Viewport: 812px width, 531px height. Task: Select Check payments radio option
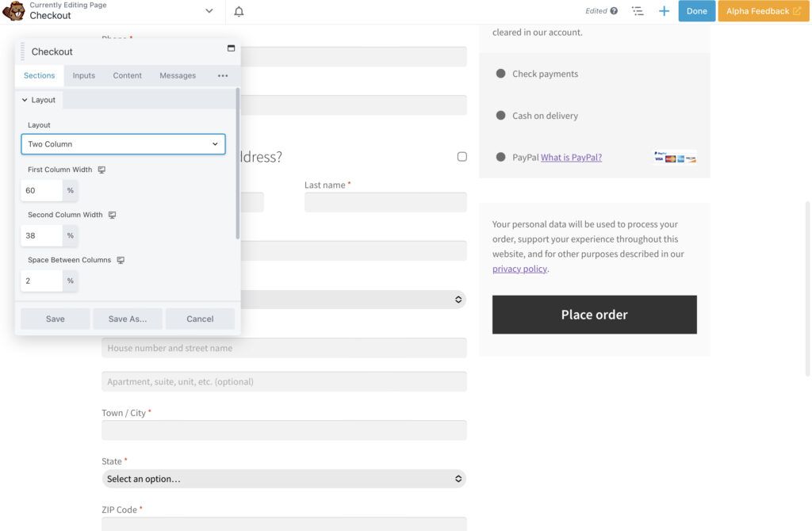coord(501,74)
